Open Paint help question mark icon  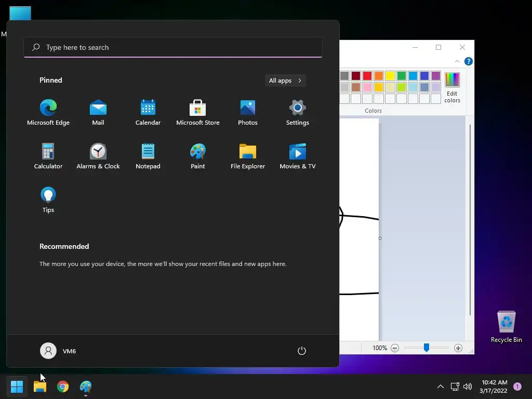pyautogui.click(x=469, y=61)
